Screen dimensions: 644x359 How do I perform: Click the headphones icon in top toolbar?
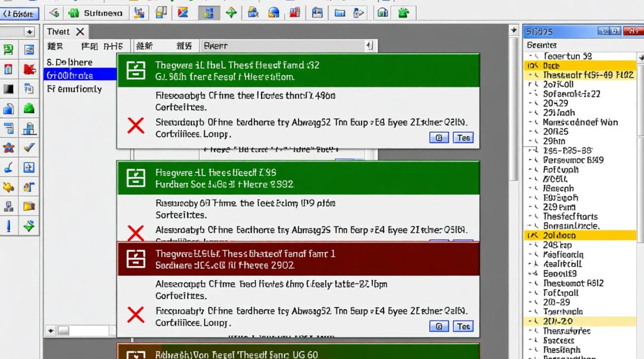pyautogui.click(x=382, y=13)
